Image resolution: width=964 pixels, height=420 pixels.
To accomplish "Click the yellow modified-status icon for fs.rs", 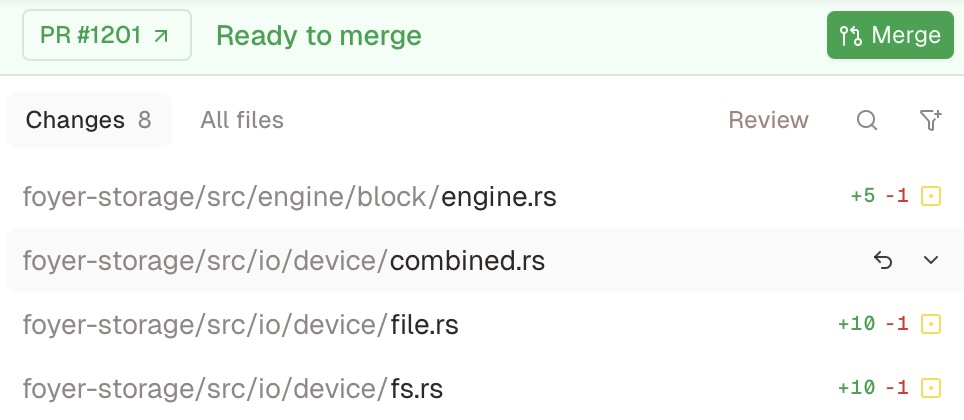I will (931, 388).
